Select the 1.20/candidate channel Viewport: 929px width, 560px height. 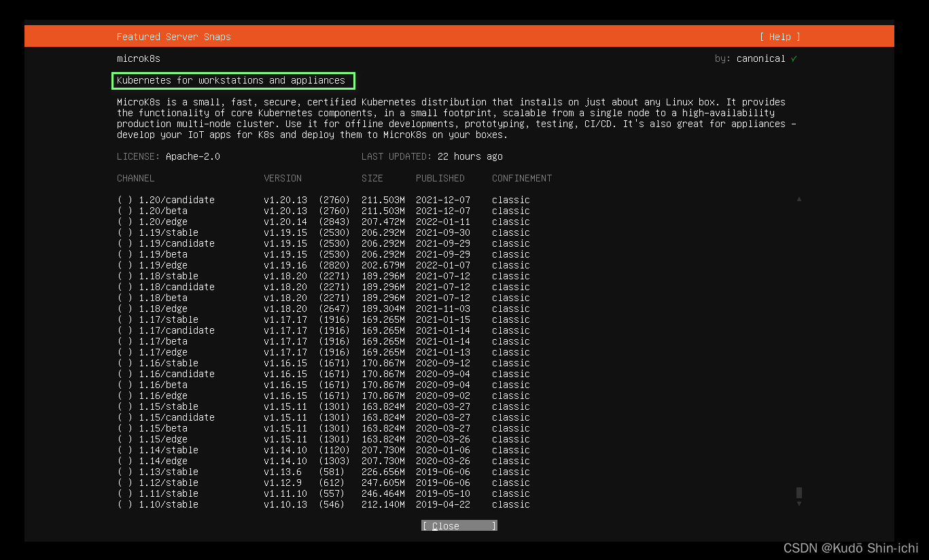(323, 200)
